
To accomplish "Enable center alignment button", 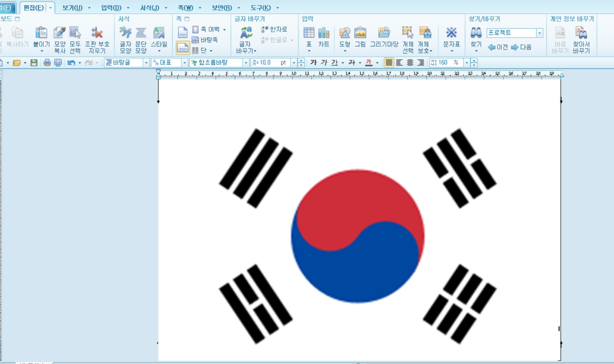I will tap(410, 63).
